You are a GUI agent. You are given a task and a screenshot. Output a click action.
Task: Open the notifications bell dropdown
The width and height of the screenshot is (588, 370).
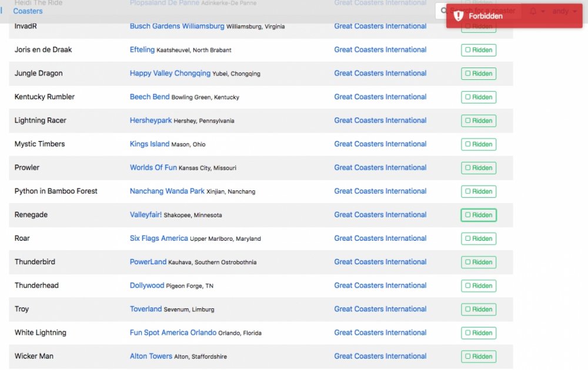pos(536,11)
